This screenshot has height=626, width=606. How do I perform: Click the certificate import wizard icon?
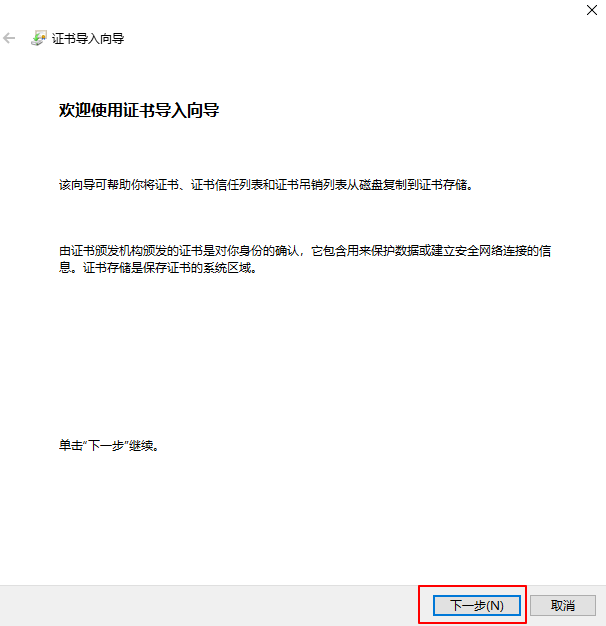(x=38, y=38)
